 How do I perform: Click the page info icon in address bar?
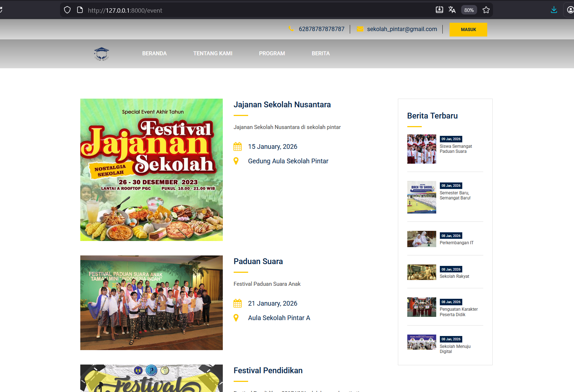[80, 10]
